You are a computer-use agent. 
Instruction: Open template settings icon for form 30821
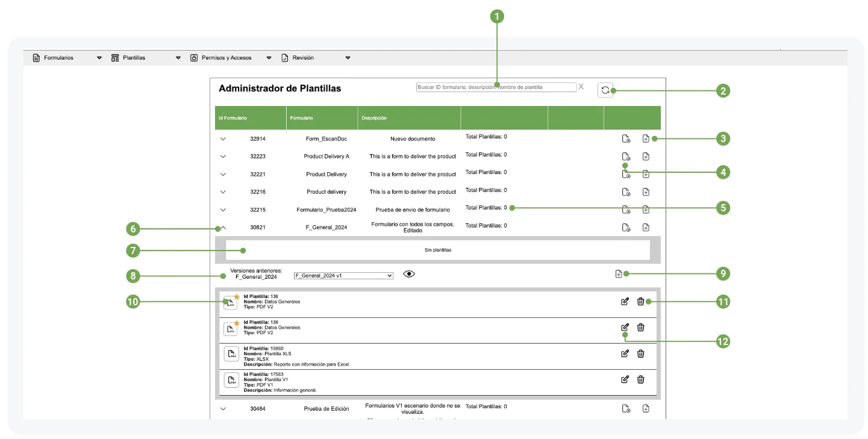point(626,228)
